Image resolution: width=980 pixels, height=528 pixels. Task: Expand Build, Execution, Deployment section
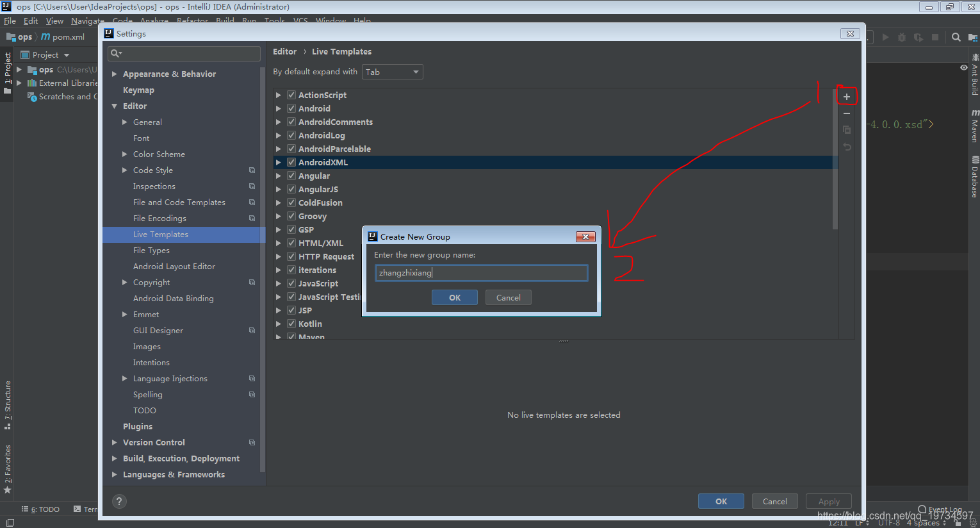[115, 459]
